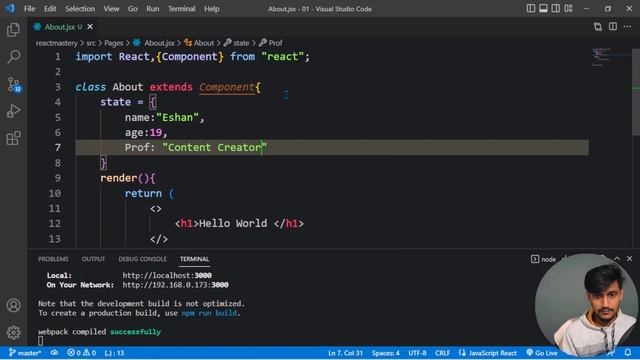The image size is (640, 360).
Task: Click the bracket count 13 status item
Action: [x=114, y=353]
